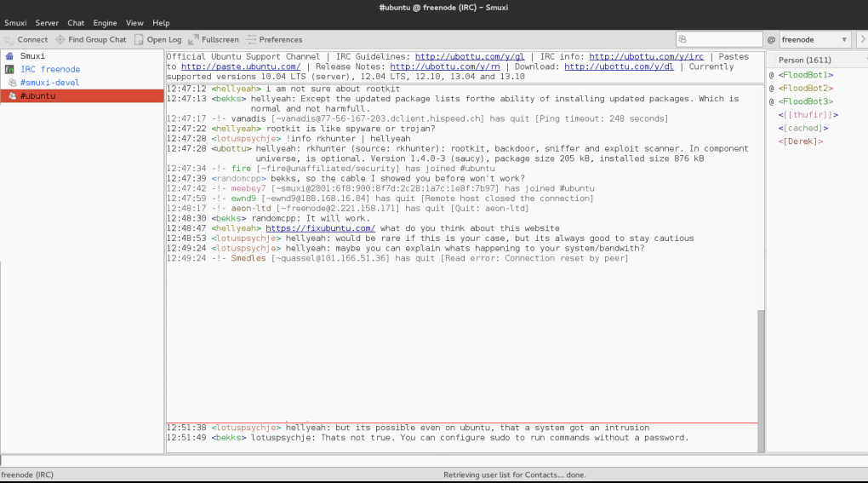Open the Smuxi menu
Screen dimensions: 868x483
[15, 23]
